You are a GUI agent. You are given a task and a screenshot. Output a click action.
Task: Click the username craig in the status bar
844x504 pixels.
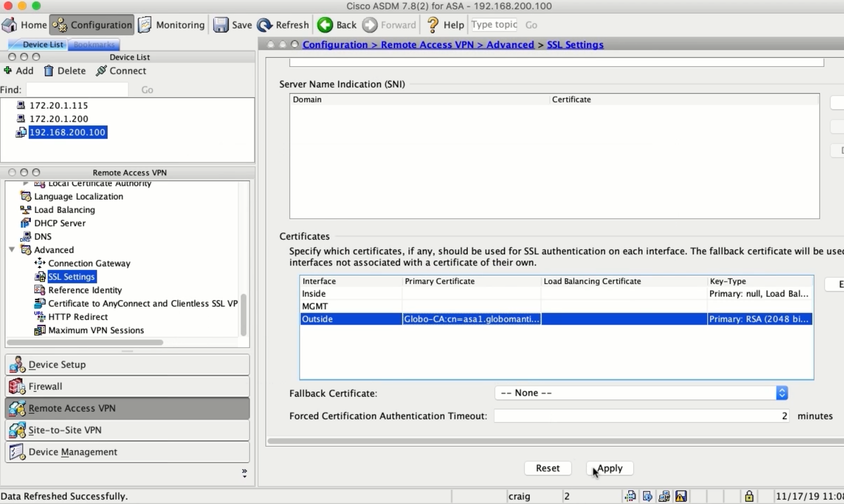click(519, 496)
